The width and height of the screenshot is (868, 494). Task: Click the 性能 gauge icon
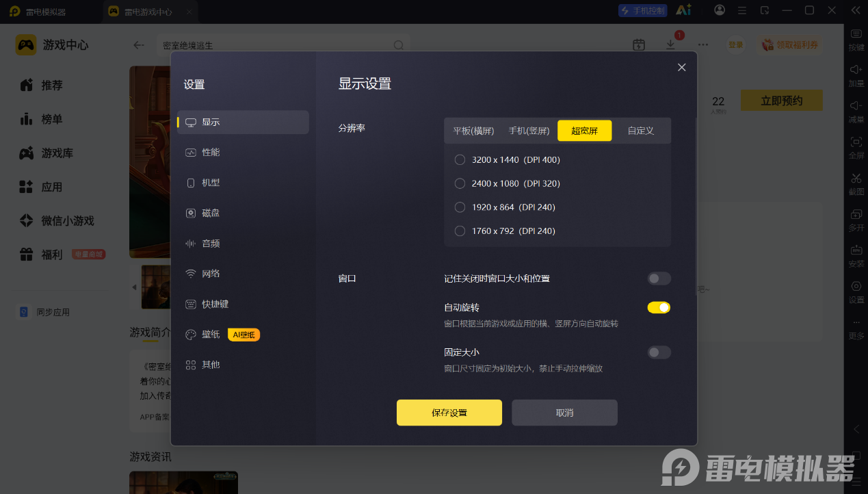(191, 153)
